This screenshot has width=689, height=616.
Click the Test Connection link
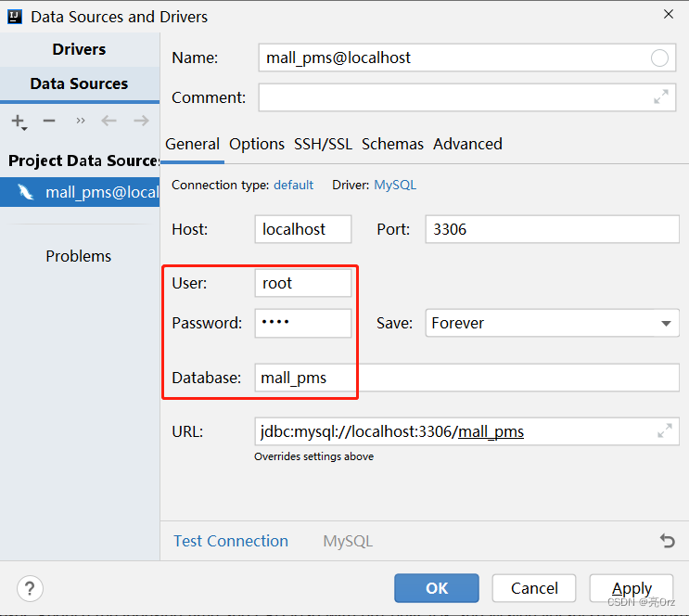(231, 541)
